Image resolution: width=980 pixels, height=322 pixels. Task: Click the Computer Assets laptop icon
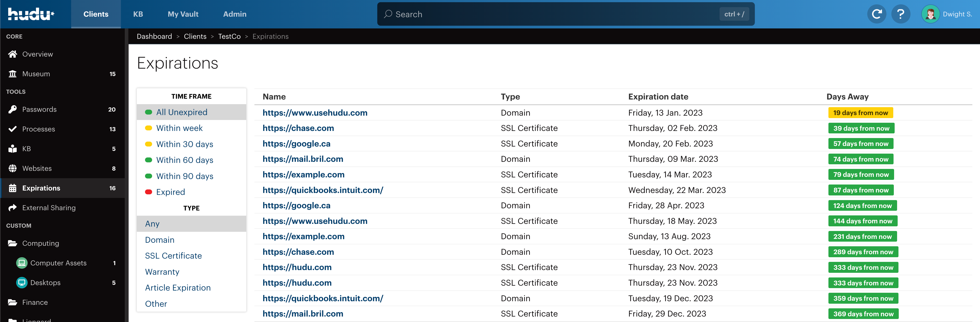pos(22,263)
